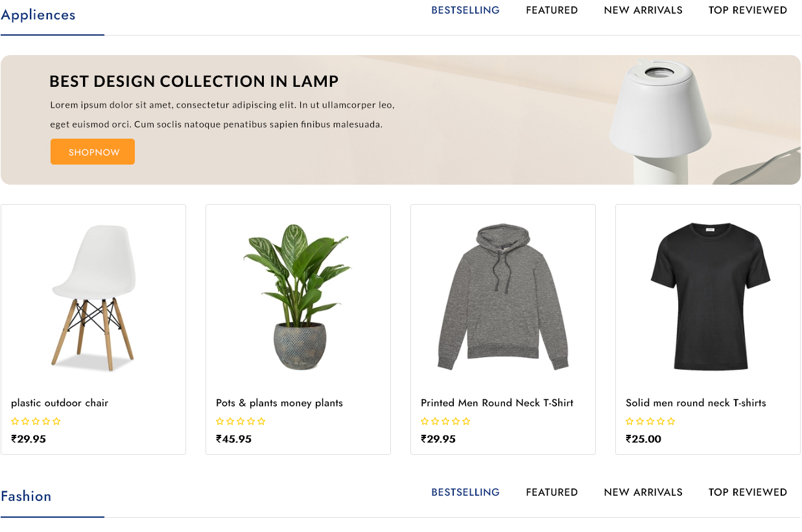Open New Arrivals tab in Appliences section
Image resolution: width=802 pixels, height=532 pixels.
click(643, 10)
